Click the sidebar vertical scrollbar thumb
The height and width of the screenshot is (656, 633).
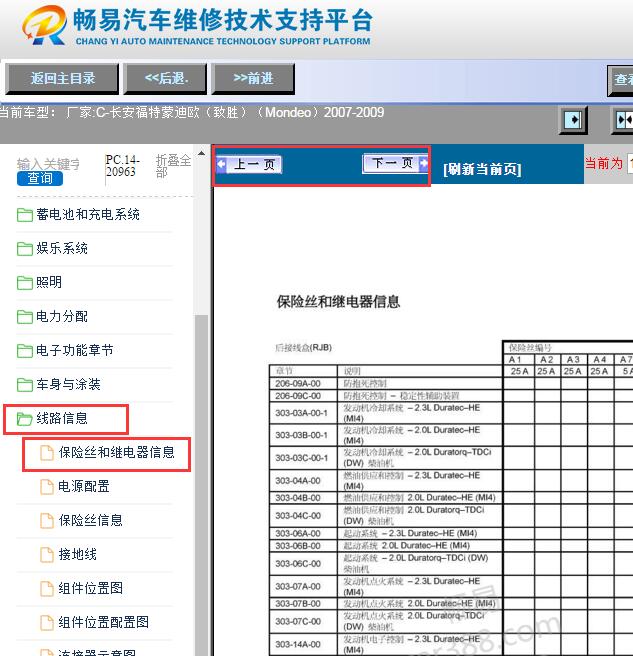pyautogui.click(x=201, y=485)
